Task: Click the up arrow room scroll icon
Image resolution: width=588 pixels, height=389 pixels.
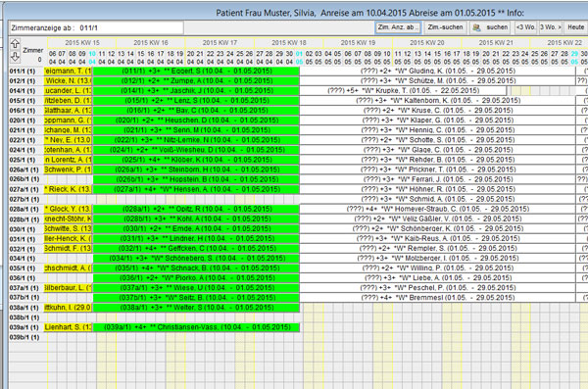Action: [15, 43]
